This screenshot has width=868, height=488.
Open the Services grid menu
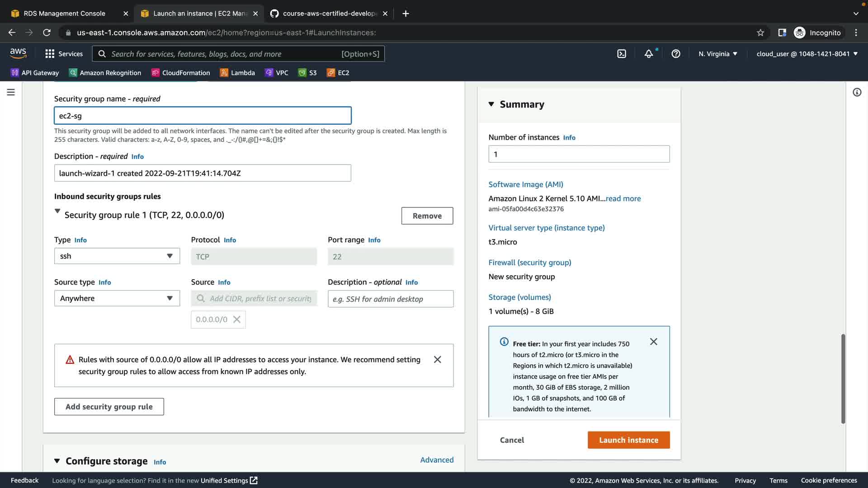pos(64,54)
